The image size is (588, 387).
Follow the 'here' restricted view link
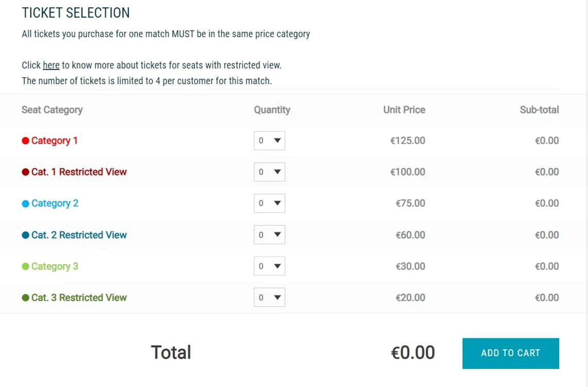[51, 66]
